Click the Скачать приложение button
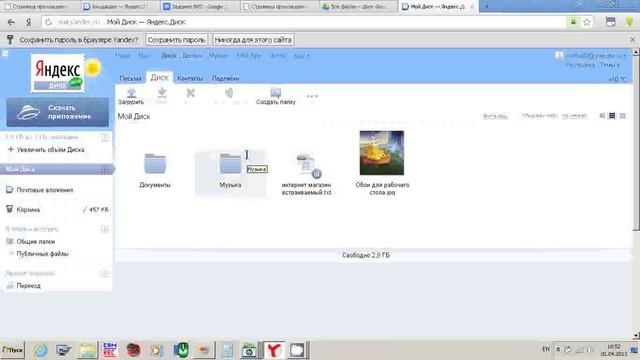640x360 pixels. [x=58, y=112]
